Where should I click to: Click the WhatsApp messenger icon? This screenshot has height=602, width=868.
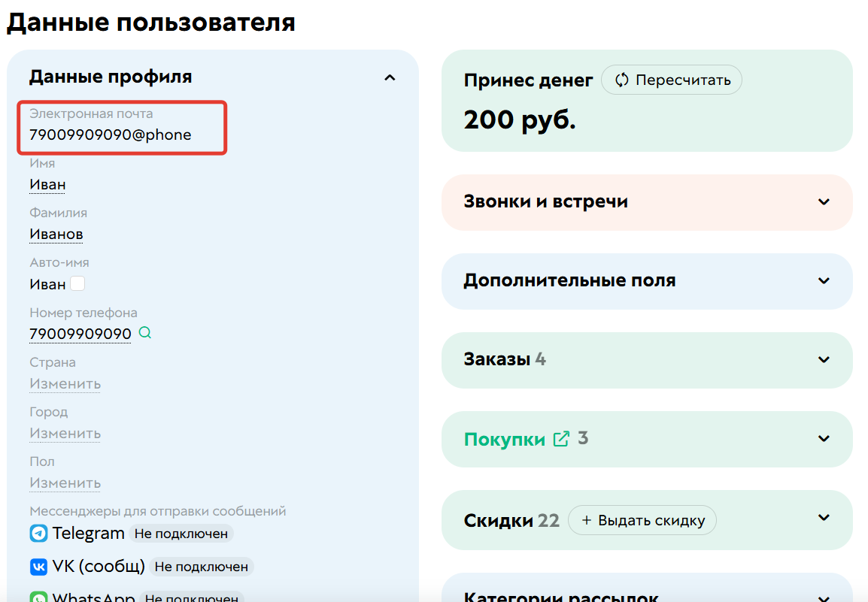pos(38,597)
